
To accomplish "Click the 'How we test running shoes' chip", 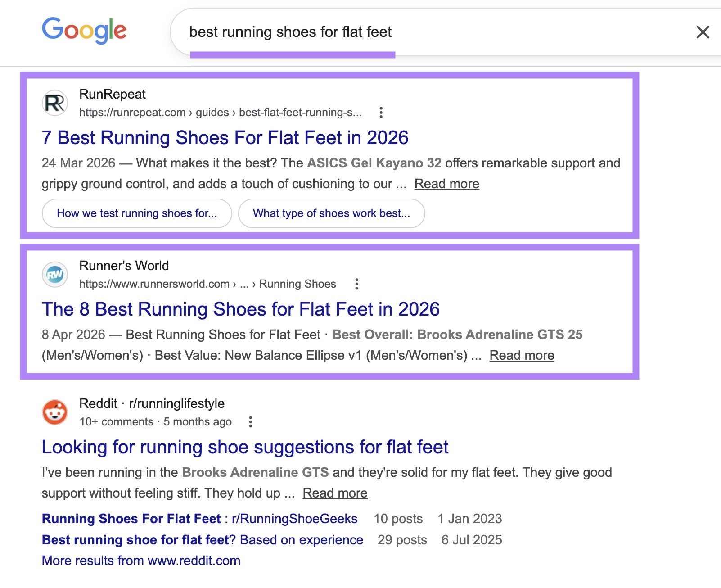I will tap(136, 213).
